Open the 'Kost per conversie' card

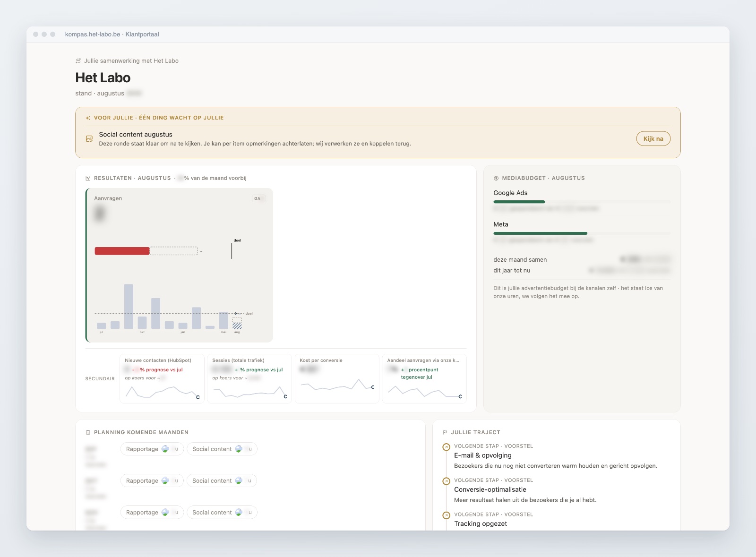pyautogui.click(x=337, y=379)
